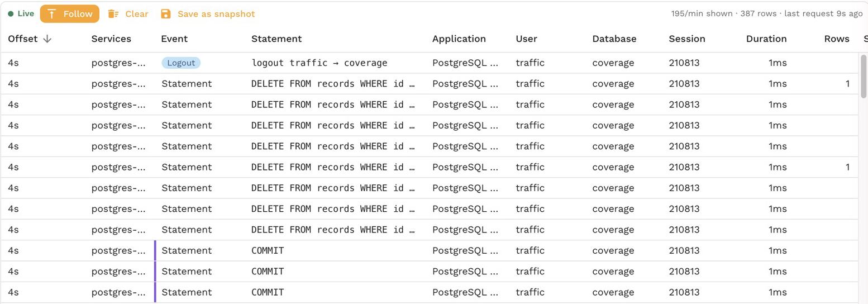
Task: Click the 4s offset in Logout row
Action: coord(13,63)
